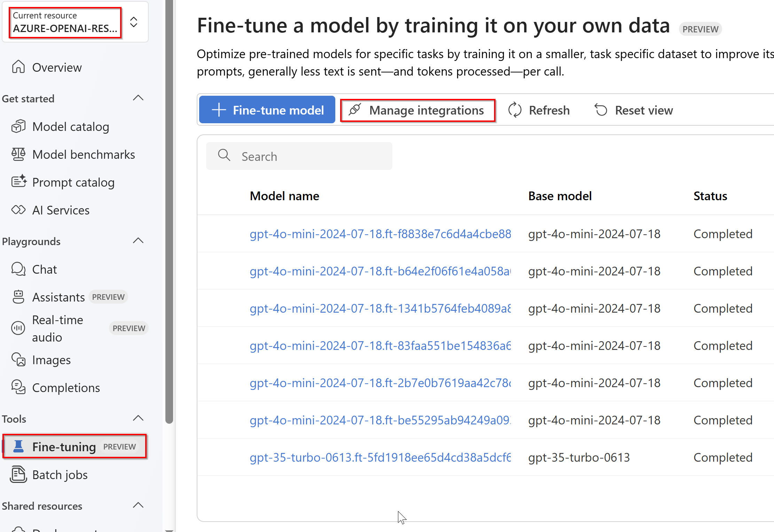The height and width of the screenshot is (532, 774).
Task: Open the Batch jobs tool
Action: pyautogui.click(x=60, y=475)
